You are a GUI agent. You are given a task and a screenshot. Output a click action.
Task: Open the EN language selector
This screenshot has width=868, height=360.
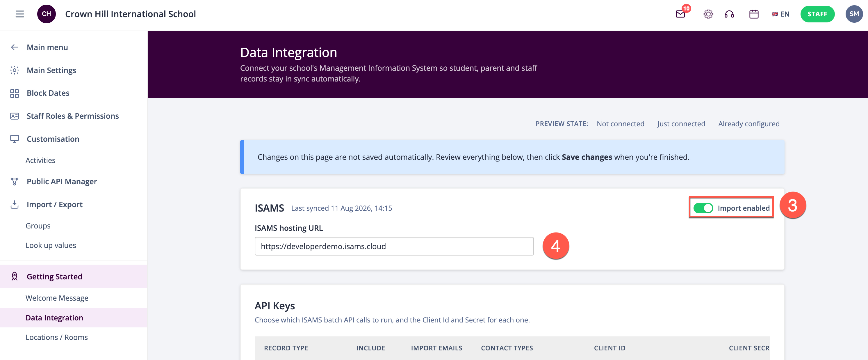coord(780,14)
